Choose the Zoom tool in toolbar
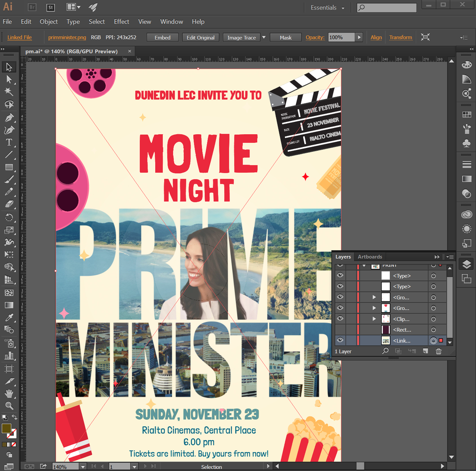This screenshot has height=471, width=476. (x=9, y=406)
